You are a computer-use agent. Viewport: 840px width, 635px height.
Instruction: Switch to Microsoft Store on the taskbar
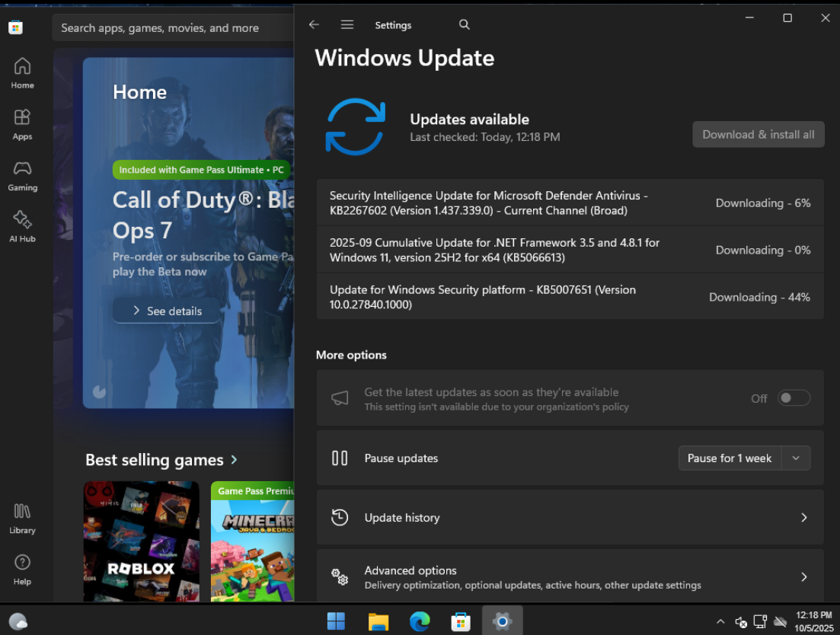(461, 621)
